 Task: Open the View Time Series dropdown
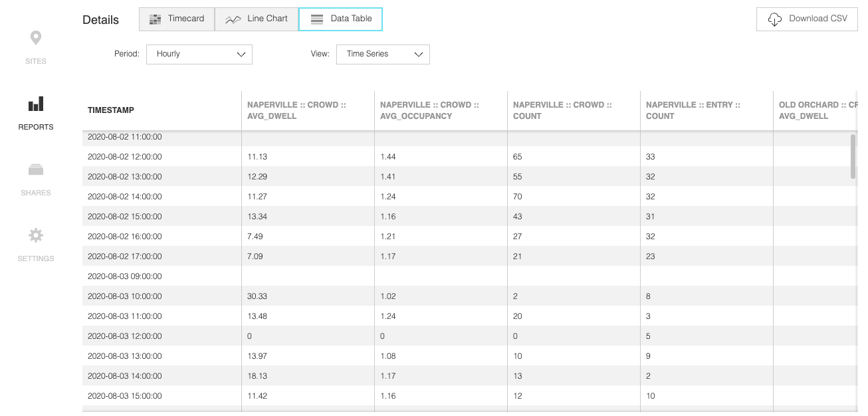(383, 54)
